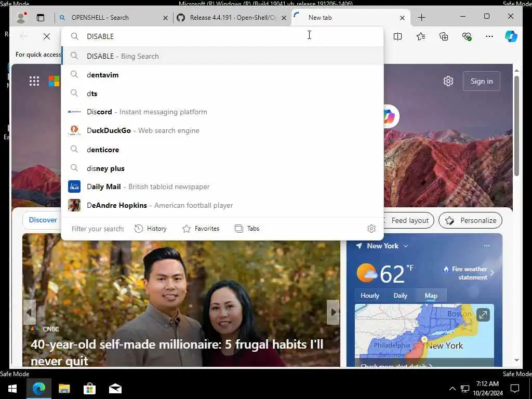Viewport: 532px width, 399px height.
Task: Open Microsoft Store from the taskbar
Action: pyautogui.click(x=89, y=389)
